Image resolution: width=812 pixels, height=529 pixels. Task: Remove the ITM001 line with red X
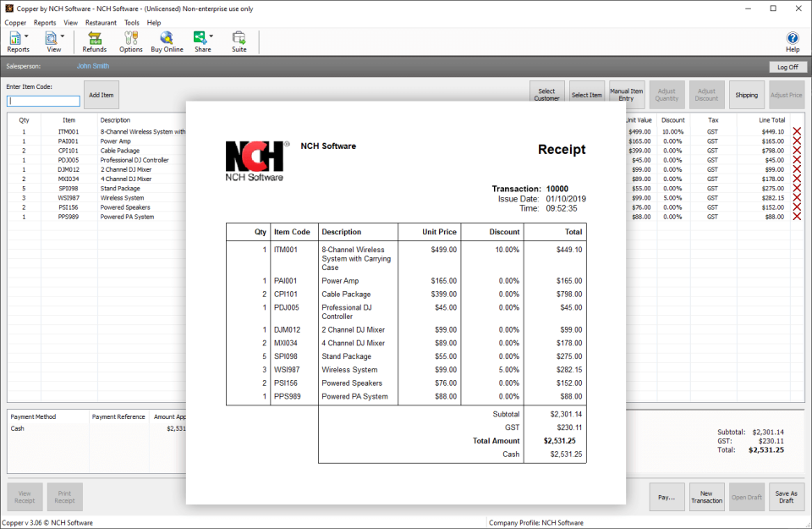(797, 131)
